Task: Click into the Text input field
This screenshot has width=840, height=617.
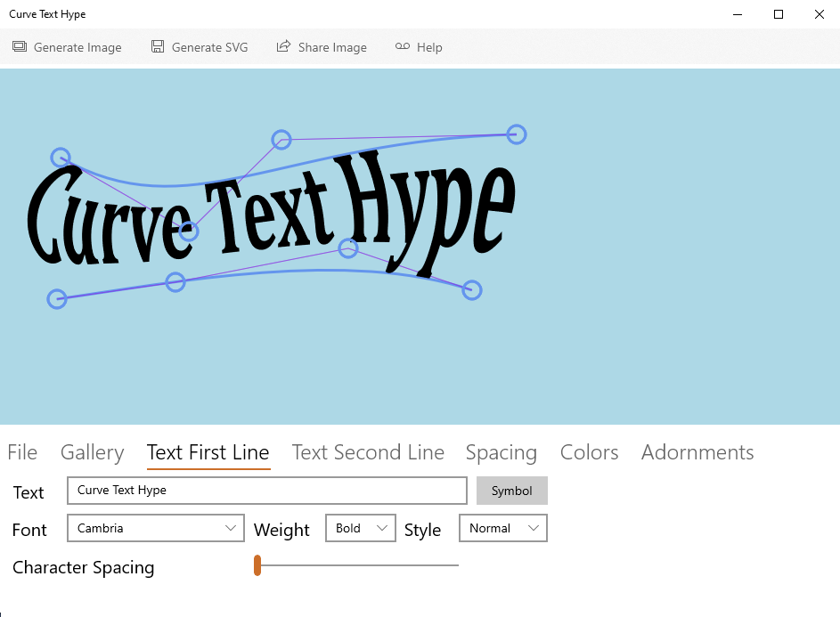Action: point(266,491)
